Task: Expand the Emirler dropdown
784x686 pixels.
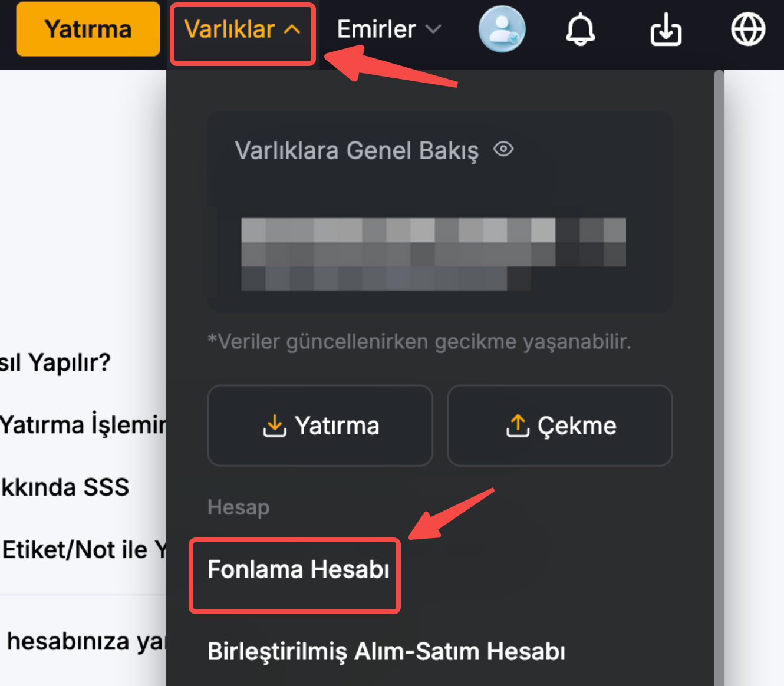Action: point(376,29)
